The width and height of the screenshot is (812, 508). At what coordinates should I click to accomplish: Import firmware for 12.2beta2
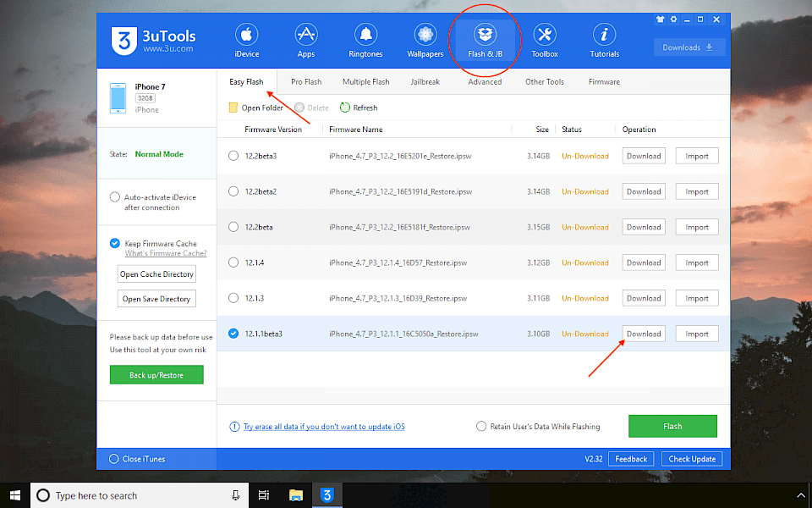pos(697,192)
